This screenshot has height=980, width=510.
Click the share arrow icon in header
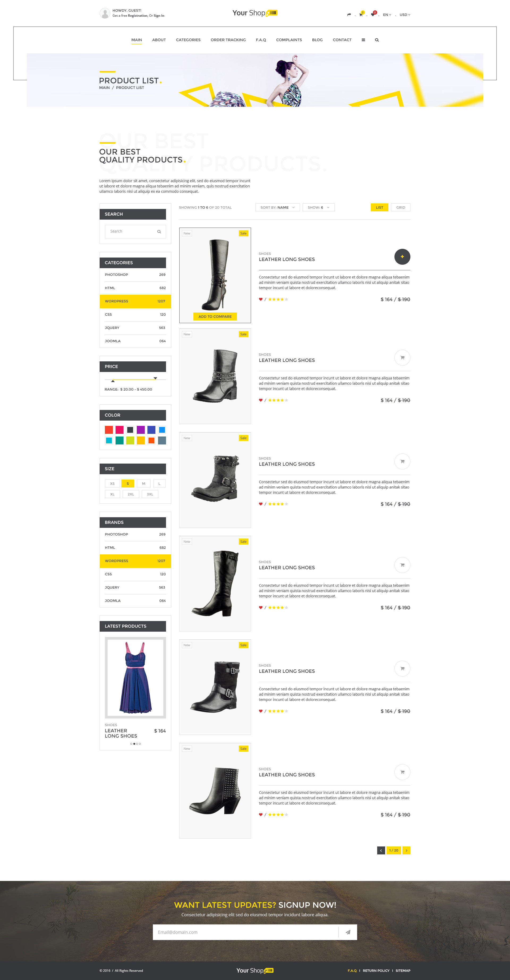[x=349, y=15]
